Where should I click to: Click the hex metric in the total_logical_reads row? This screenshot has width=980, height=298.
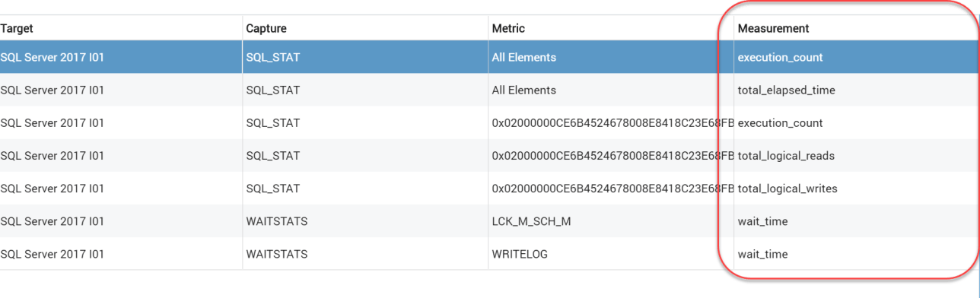pos(612,156)
